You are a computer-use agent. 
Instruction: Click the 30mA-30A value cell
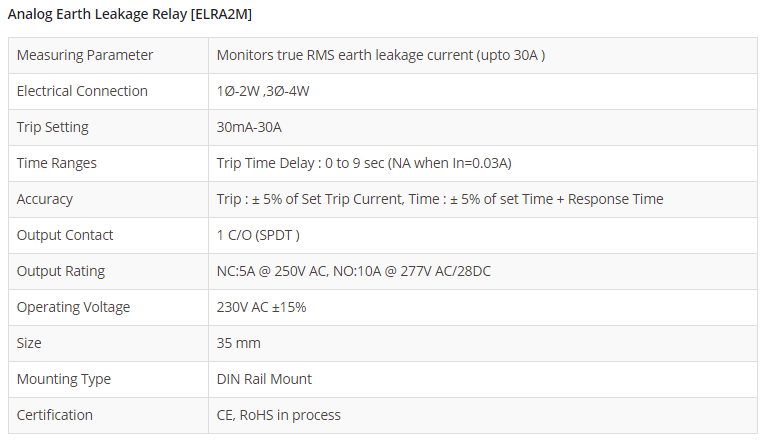coord(249,127)
